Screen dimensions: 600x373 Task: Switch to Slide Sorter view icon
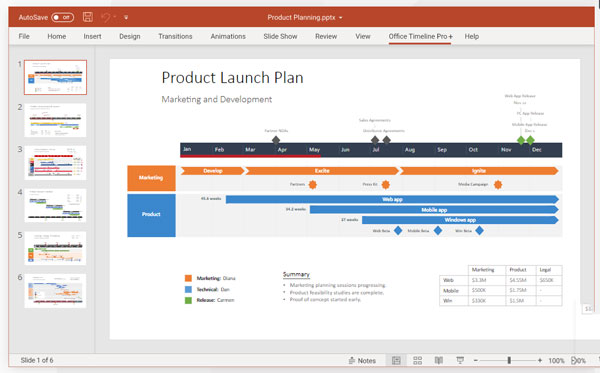(417, 360)
